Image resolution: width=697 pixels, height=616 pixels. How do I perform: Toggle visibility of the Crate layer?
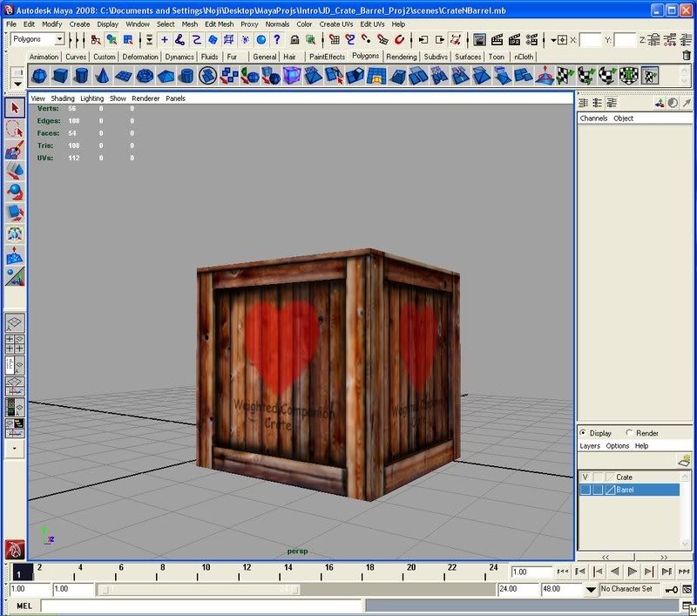click(585, 477)
